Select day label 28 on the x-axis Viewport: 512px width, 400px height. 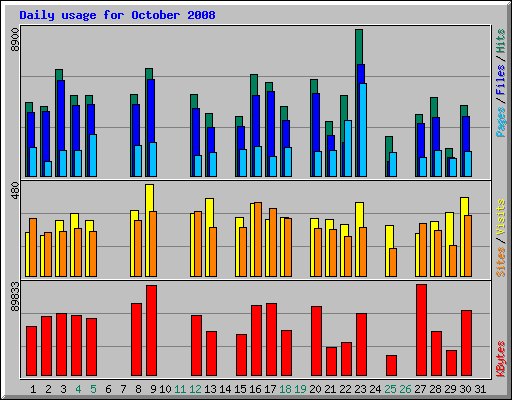coord(435,389)
